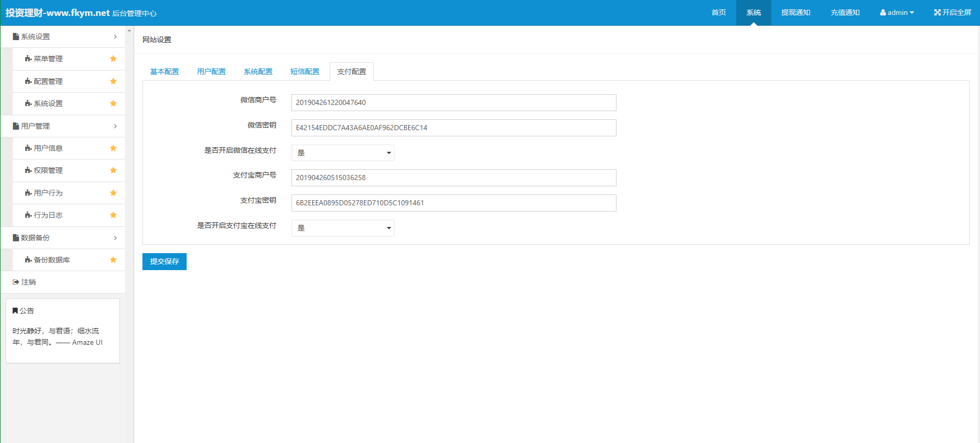Image resolution: width=980 pixels, height=443 pixels.
Task: Switch to the 基本配置 tab
Action: 165,72
